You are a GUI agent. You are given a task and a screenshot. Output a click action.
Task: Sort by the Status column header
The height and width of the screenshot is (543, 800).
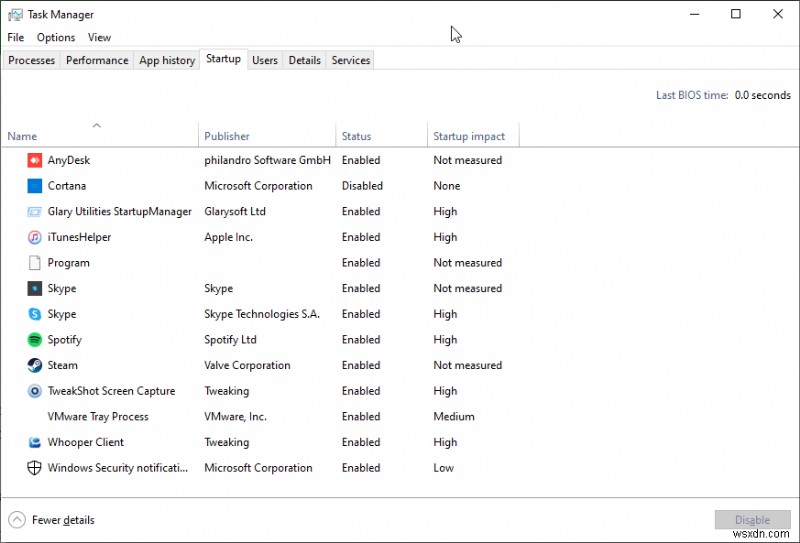[382, 136]
